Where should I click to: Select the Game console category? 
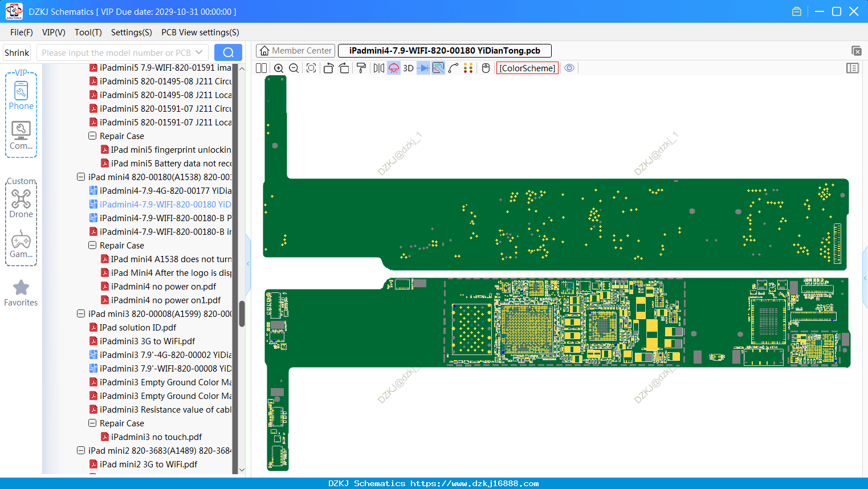[x=21, y=244]
